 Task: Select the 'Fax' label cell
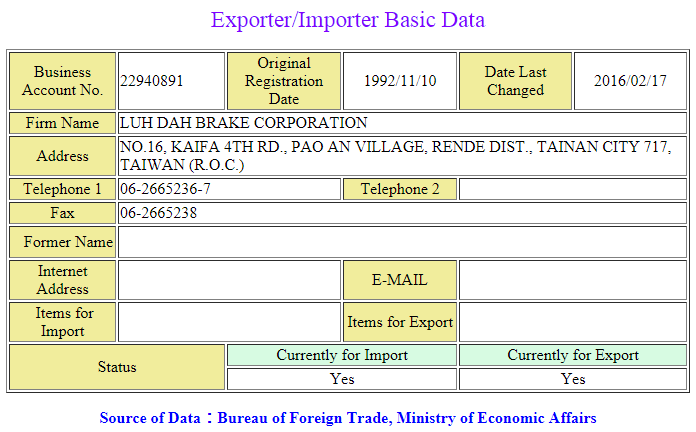tap(63, 213)
